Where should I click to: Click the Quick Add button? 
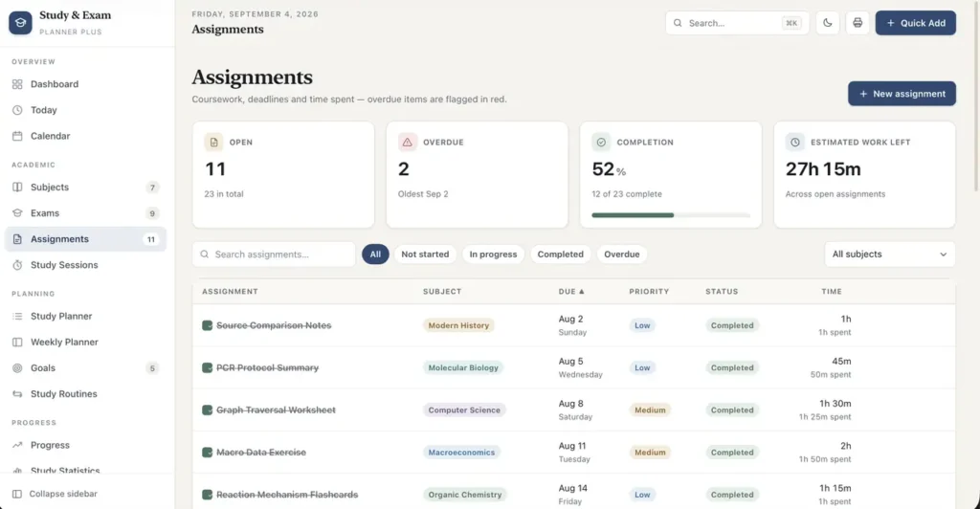click(915, 23)
